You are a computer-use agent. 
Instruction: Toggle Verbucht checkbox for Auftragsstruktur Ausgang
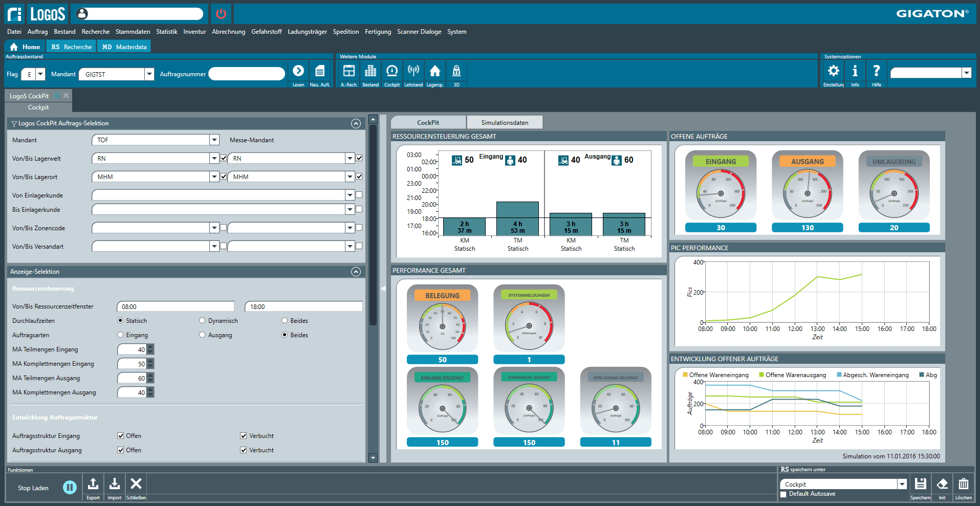244,450
